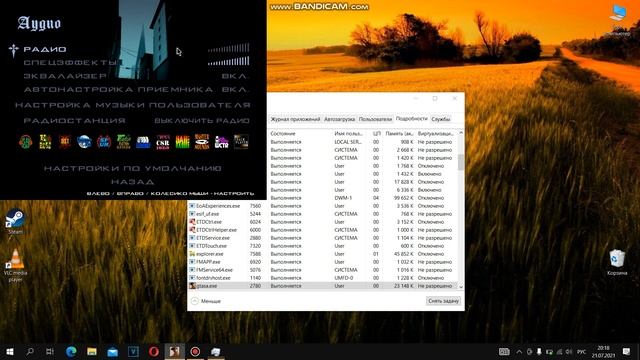This screenshot has height=360, width=640.
Task: Toggle Автонастройка приемника ВКЛ setting
Action: coord(235,89)
